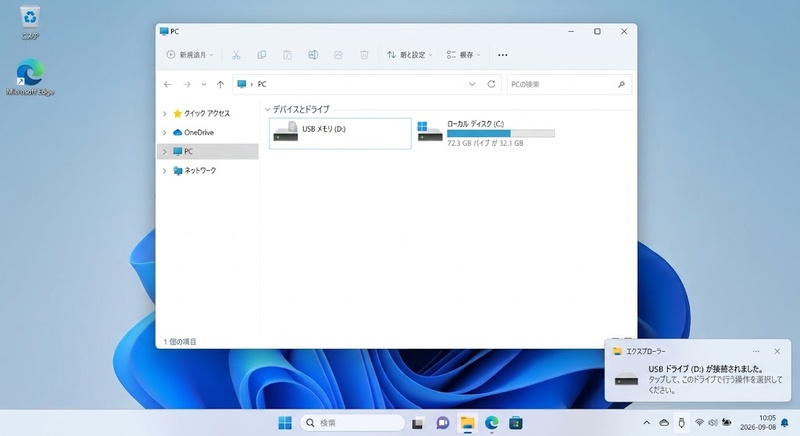This screenshot has width=800, height=436.
Task: Expand OneDrive tree node
Action: pos(164,133)
